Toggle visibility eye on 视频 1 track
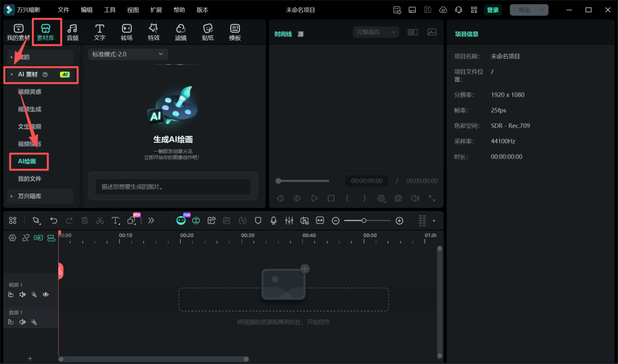The height and width of the screenshot is (364, 618). (x=46, y=294)
